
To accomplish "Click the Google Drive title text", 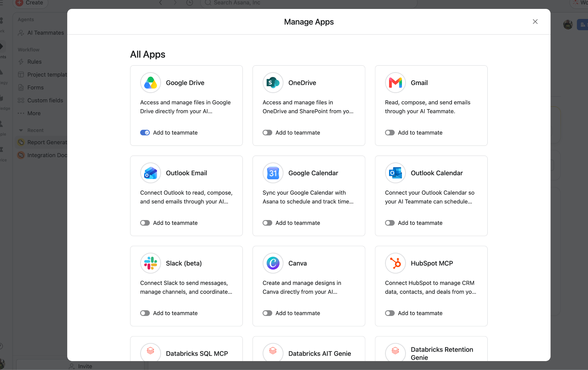I will pyautogui.click(x=185, y=83).
